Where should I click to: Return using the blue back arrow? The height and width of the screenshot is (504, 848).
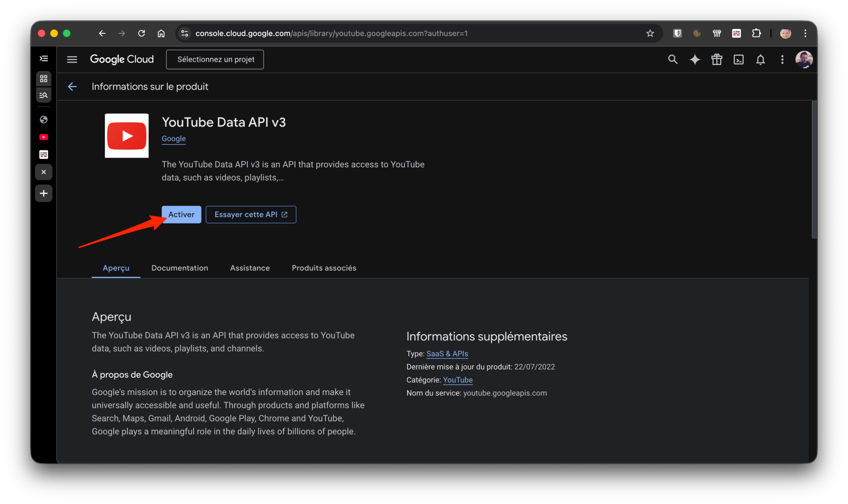[72, 87]
